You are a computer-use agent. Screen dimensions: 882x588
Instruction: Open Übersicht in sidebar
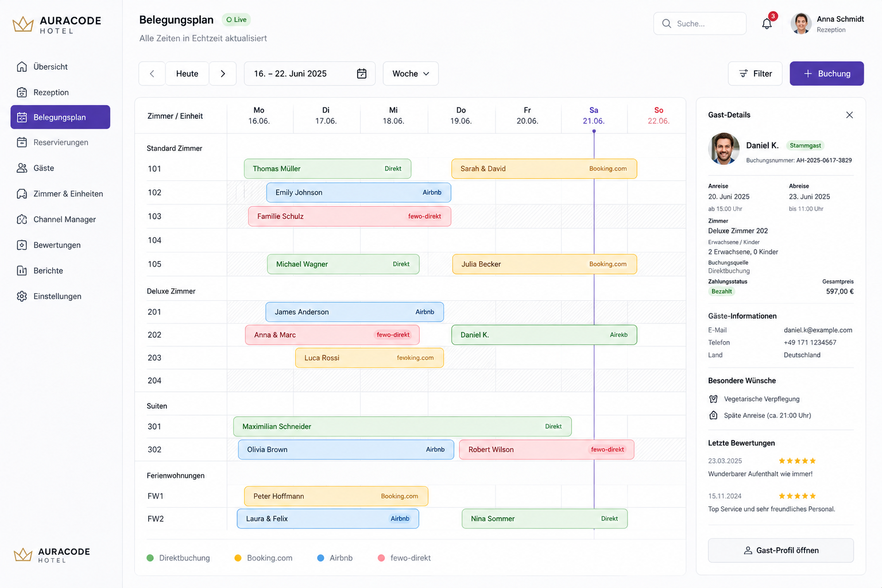[60, 67]
